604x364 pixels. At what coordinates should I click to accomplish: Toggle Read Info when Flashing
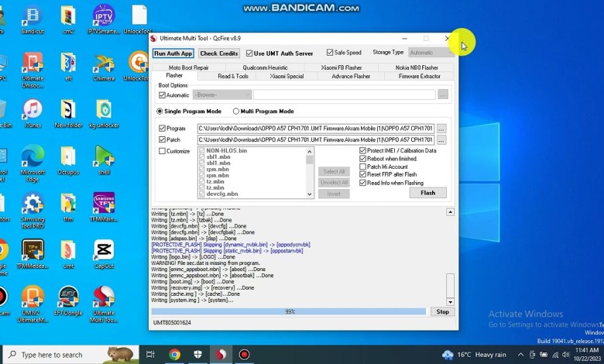(x=362, y=183)
